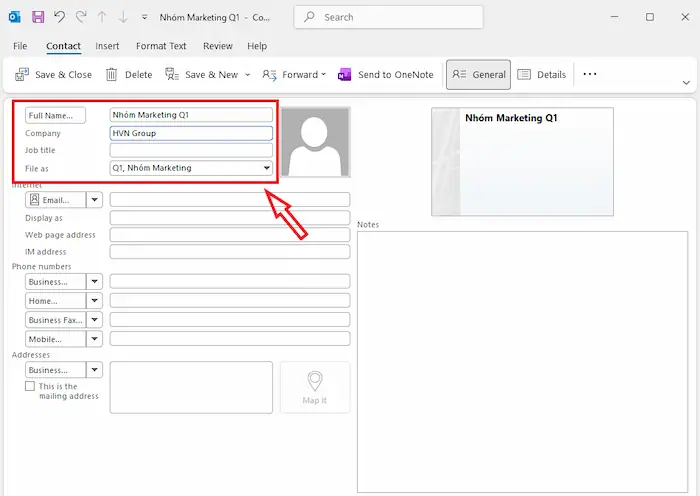Check 'This is the mailing address' box
Image resolution: width=700 pixels, height=496 pixels.
coord(30,386)
